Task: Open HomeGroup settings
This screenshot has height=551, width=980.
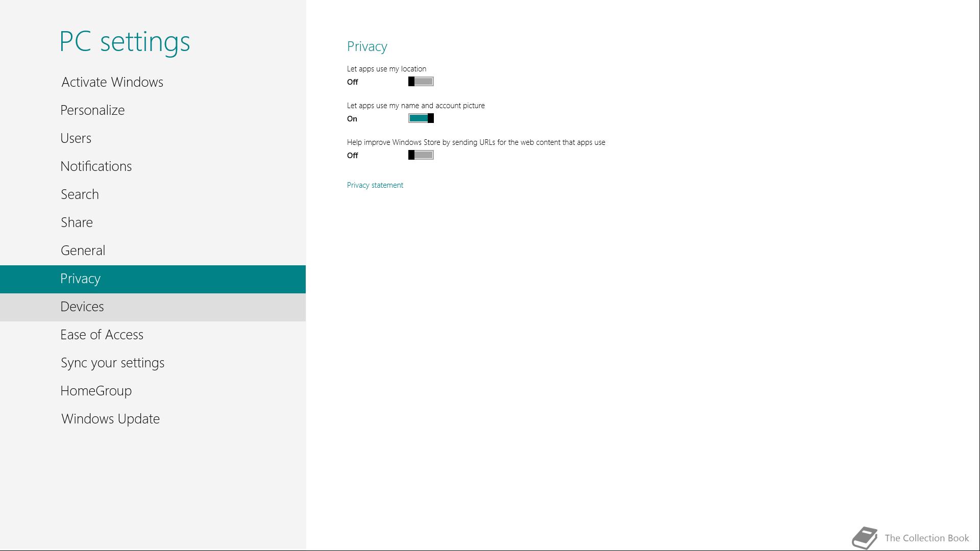Action: point(153,391)
